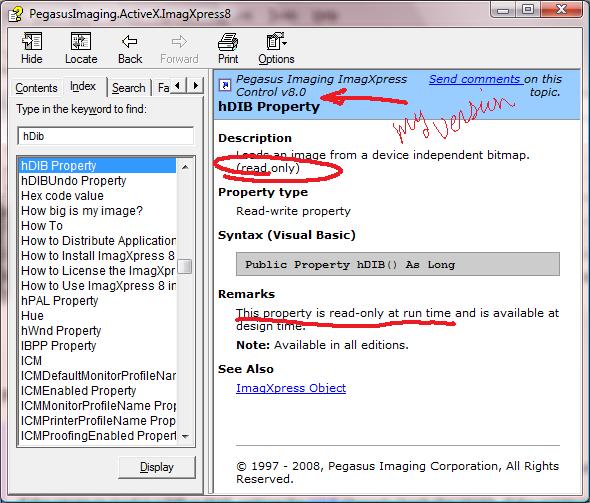This screenshot has height=503, width=590.
Task: Select ICMDefaultMonitorProfileName entry
Action: pos(98,375)
